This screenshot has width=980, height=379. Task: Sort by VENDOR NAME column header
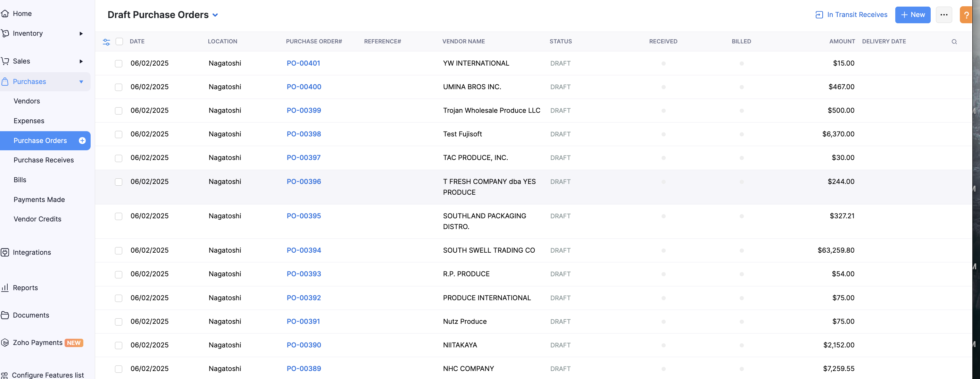point(463,41)
